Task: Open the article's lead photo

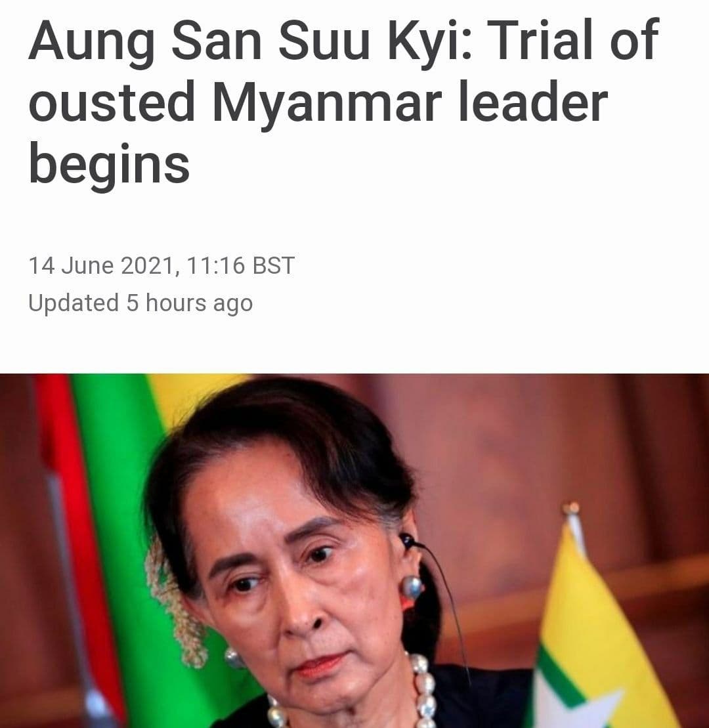Action: point(354,551)
